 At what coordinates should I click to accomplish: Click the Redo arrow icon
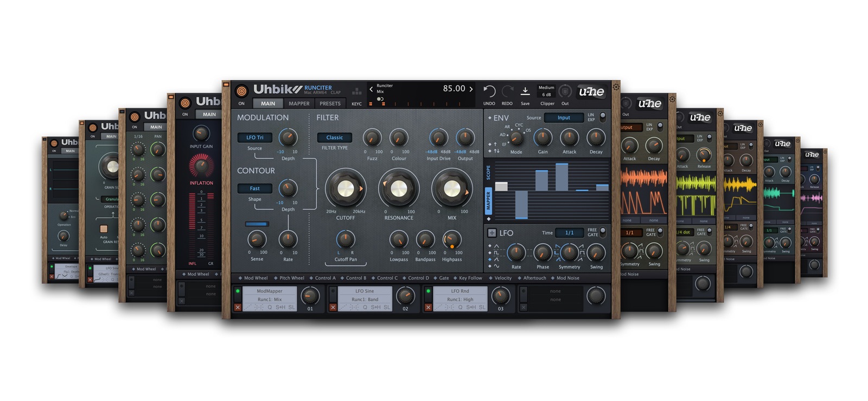(x=507, y=91)
